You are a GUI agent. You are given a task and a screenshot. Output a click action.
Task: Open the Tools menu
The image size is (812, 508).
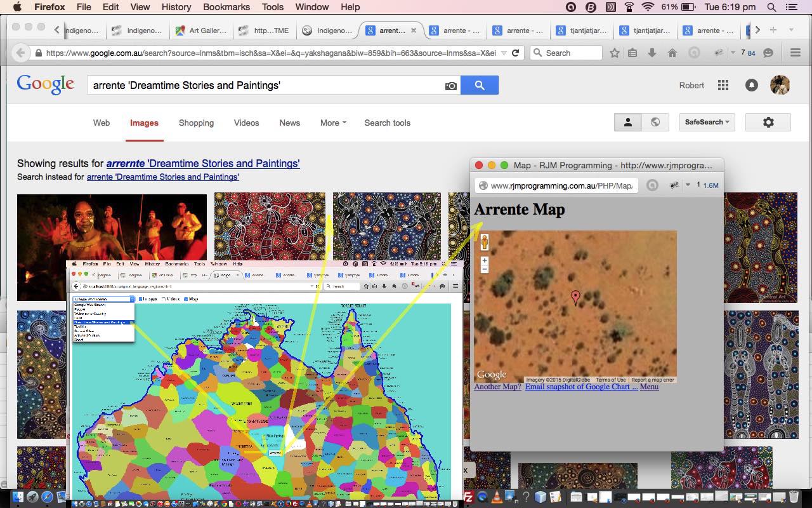(x=273, y=7)
